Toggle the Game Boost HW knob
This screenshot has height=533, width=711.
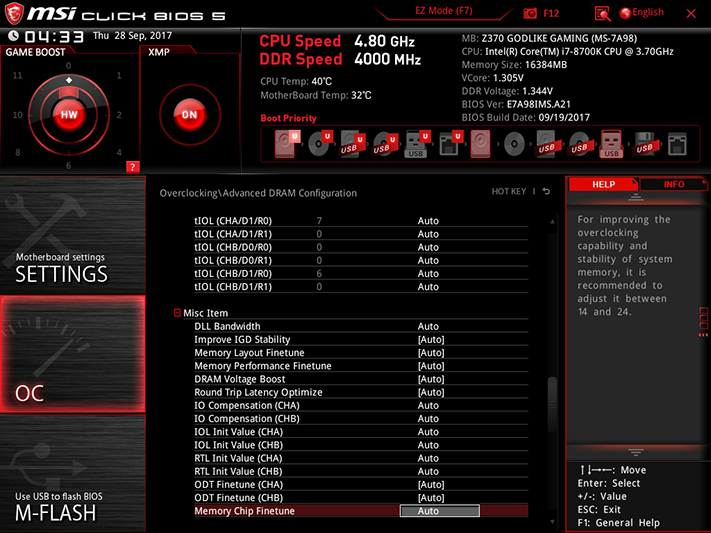pyautogui.click(x=69, y=115)
